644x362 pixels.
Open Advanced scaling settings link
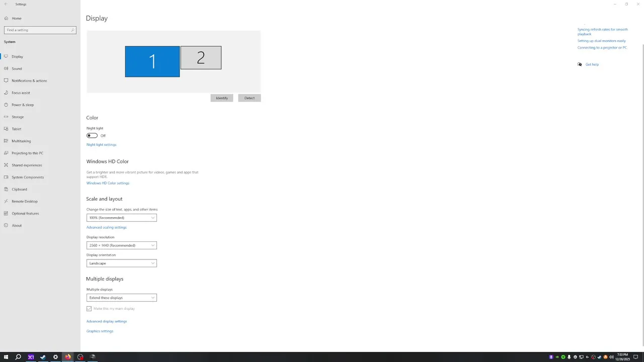(107, 227)
